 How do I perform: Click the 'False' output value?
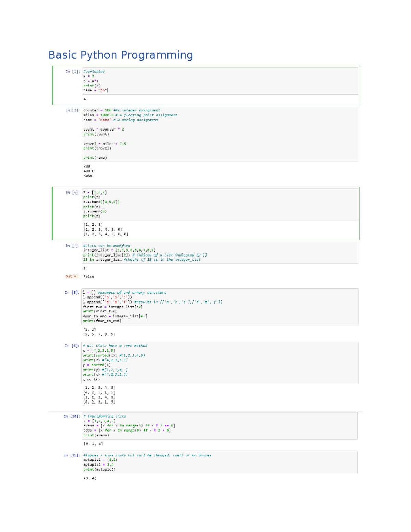click(x=88, y=276)
